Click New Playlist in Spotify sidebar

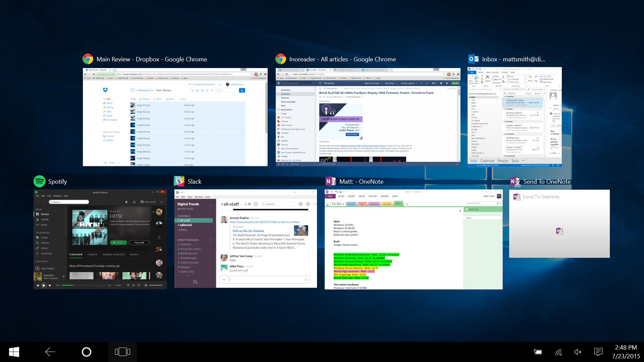[x=45, y=268]
